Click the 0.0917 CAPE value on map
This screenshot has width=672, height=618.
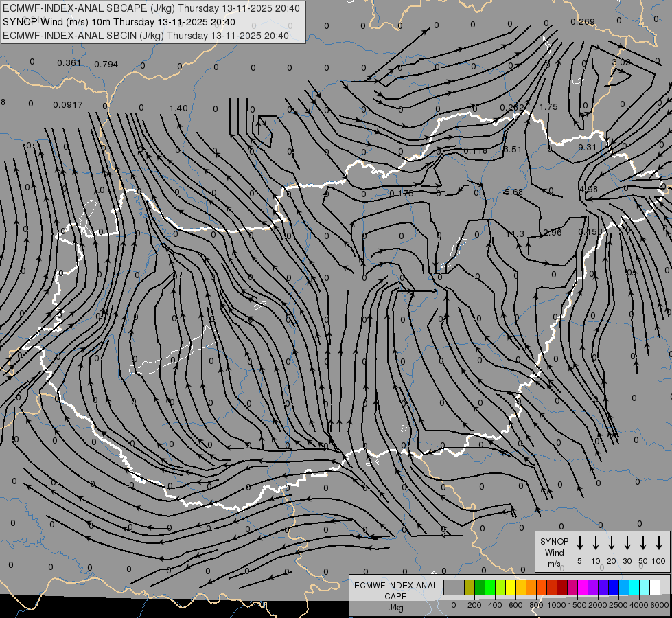tap(68, 104)
